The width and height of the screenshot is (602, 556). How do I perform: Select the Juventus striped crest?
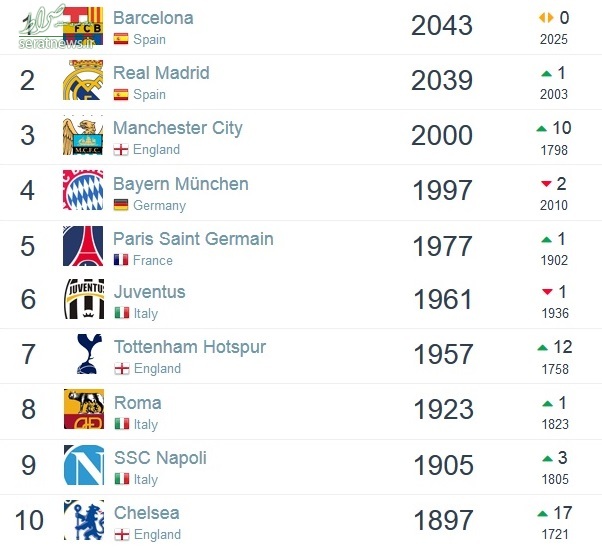(x=84, y=299)
